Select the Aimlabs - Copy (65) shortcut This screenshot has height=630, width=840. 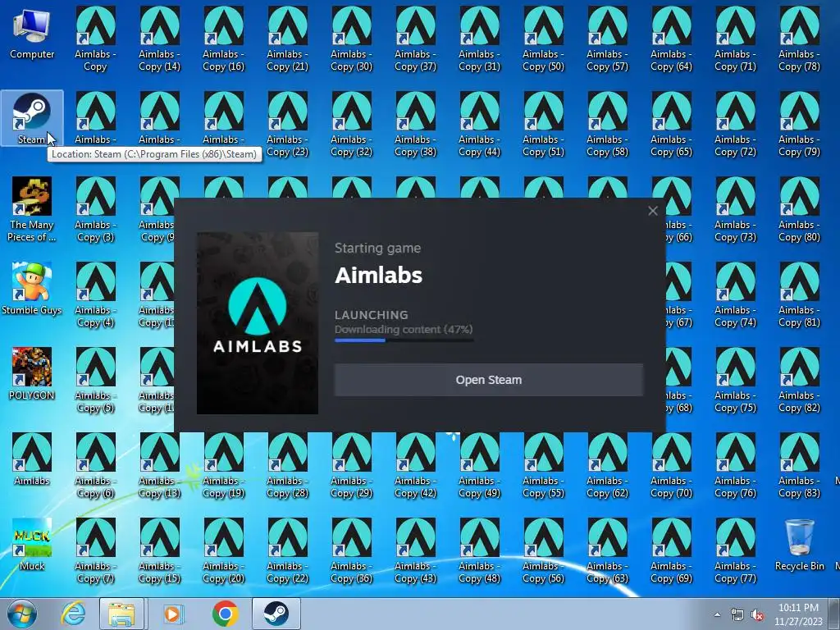point(671,125)
